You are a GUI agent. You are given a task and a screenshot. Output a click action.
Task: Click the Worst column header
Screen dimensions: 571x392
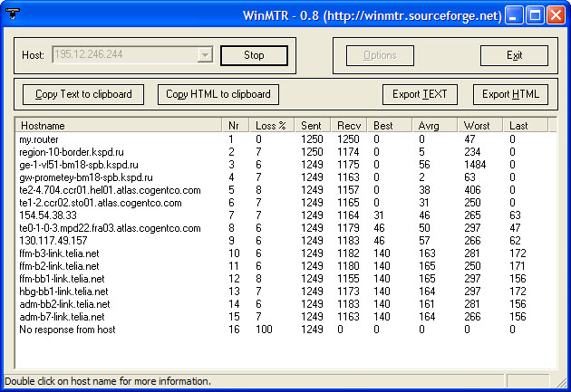point(481,125)
